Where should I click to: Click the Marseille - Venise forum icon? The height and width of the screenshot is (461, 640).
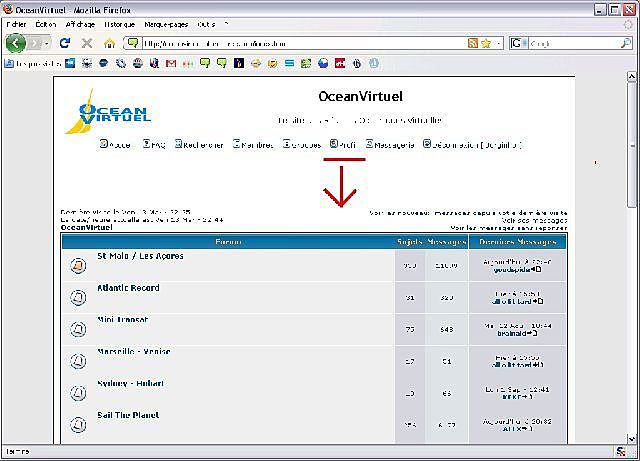(78, 361)
